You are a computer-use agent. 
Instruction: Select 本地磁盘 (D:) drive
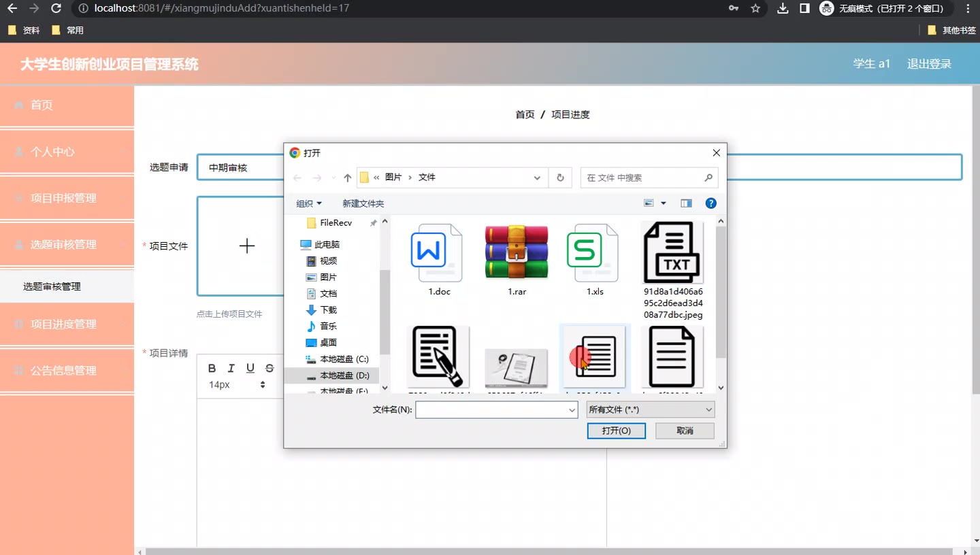[x=344, y=375]
